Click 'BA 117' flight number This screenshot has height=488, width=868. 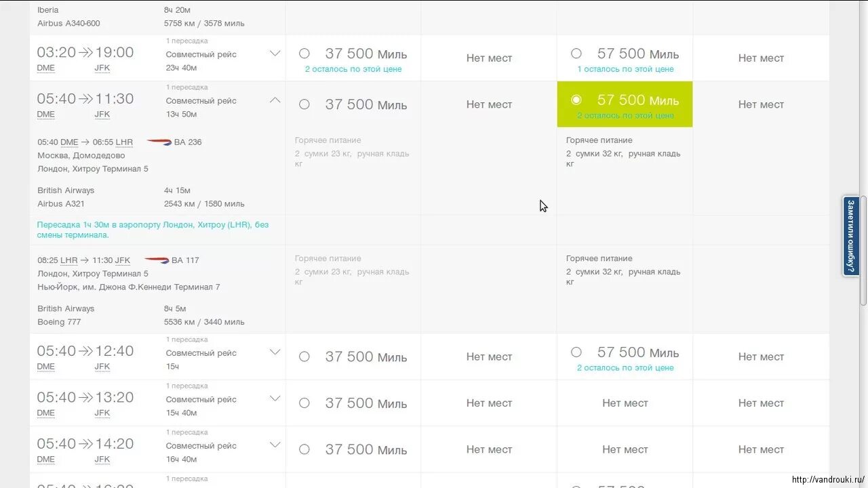(185, 260)
